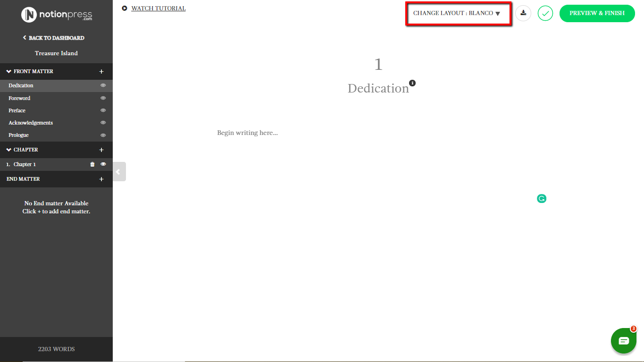
Task: Collapse the Front Matter section
Action: [9, 72]
